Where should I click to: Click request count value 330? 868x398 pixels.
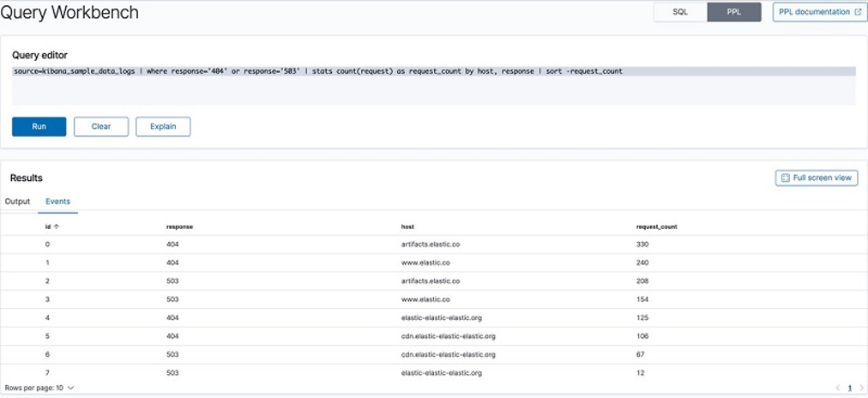(x=642, y=244)
